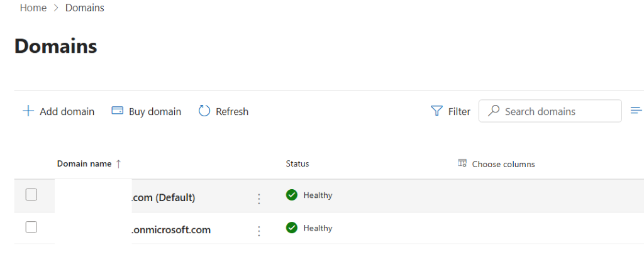Focus the Search domains input field
Viewport: 644px width, 274px height.
pyautogui.click(x=550, y=111)
